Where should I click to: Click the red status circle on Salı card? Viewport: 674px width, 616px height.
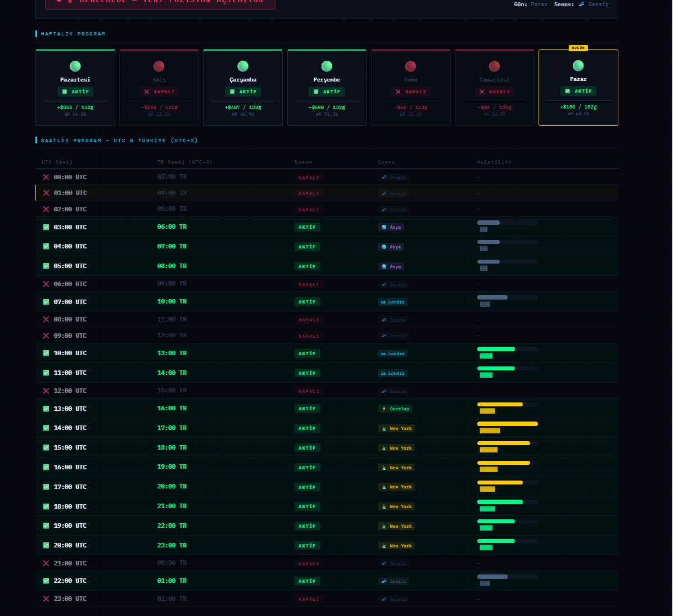click(159, 66)
